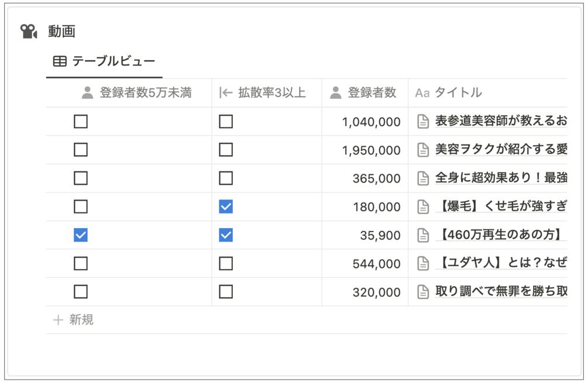Viewport: 588px width, 382px height.
Task: Click the movie camera icon beside 動画
Action: (29, 31)
